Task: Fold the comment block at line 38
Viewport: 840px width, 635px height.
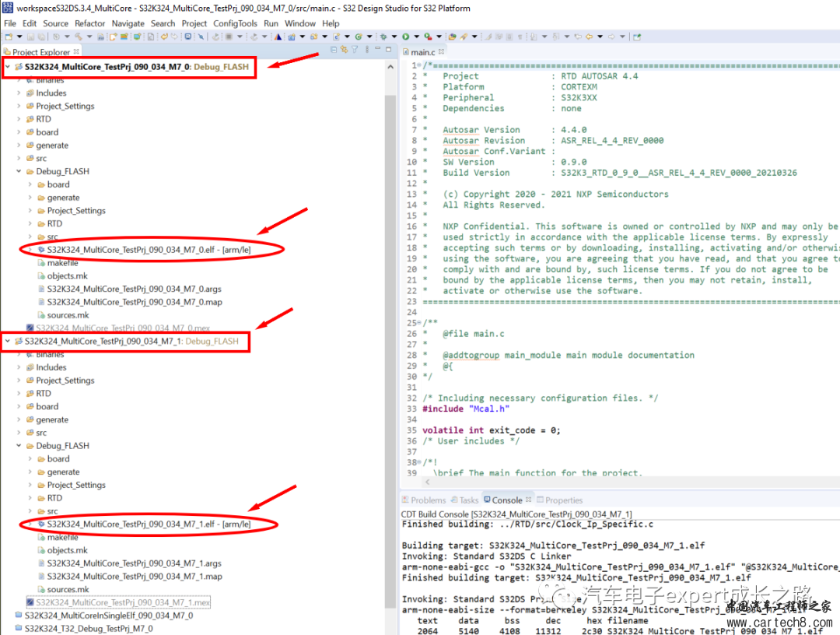Action: (419, 462)
